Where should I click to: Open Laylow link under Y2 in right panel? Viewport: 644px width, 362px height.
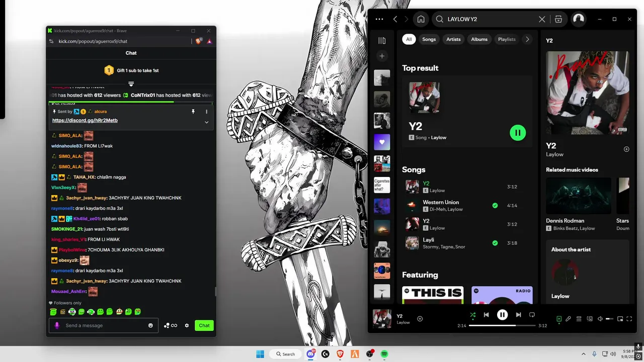coord(555,154)
